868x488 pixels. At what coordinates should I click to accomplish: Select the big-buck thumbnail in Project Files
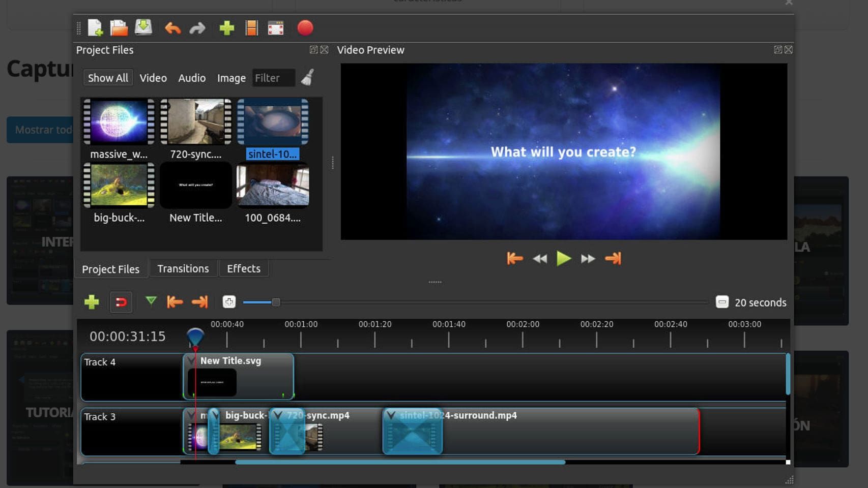pos(119,186)
